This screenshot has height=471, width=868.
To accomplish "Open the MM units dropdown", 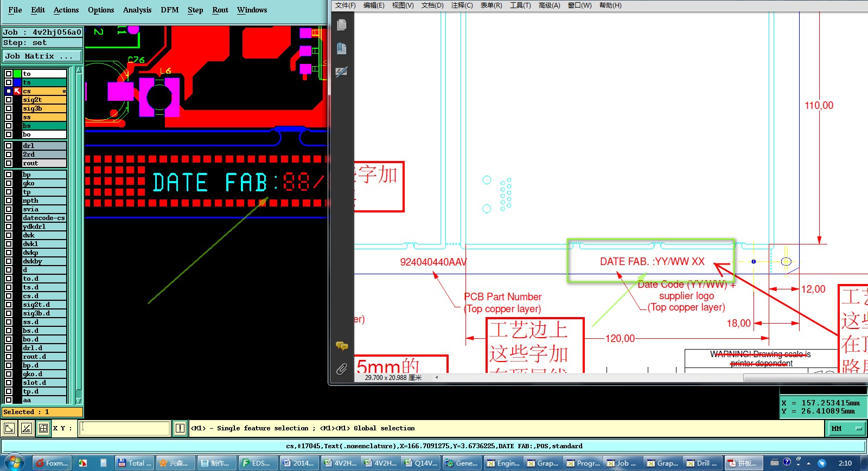I will point(846,429).
